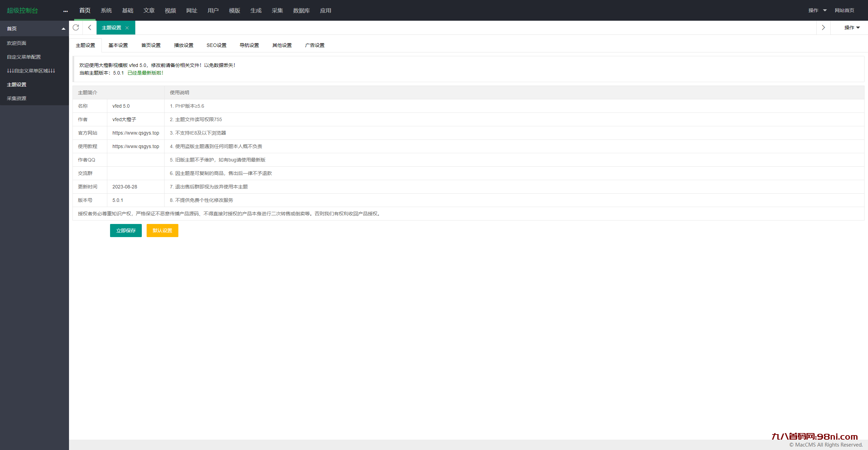
Task: Click the right tab-scroll arrow
Action: click(x=823, y=28)
